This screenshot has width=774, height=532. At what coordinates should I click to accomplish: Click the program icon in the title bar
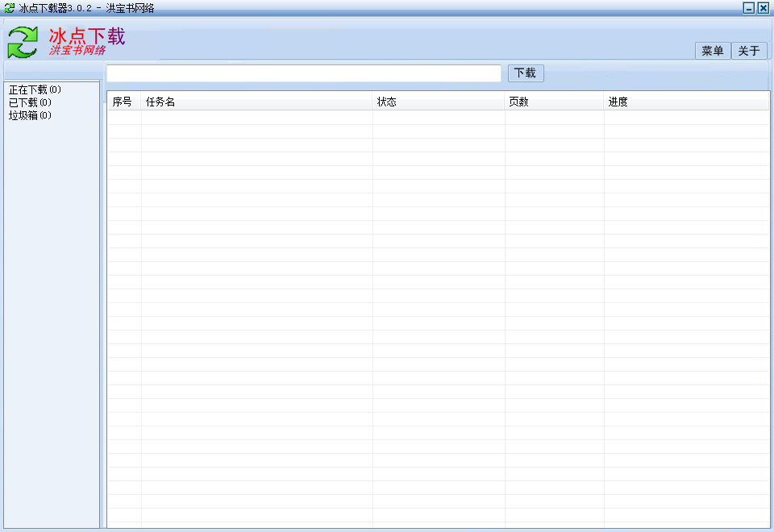[x=8, y=7]
